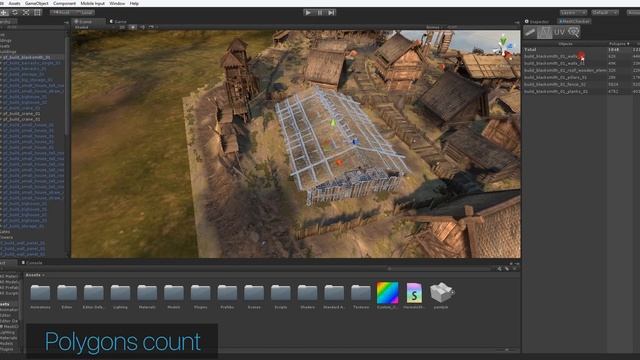Select the Move transform tool
Screen dimensions: 640x360
(5, 13)
